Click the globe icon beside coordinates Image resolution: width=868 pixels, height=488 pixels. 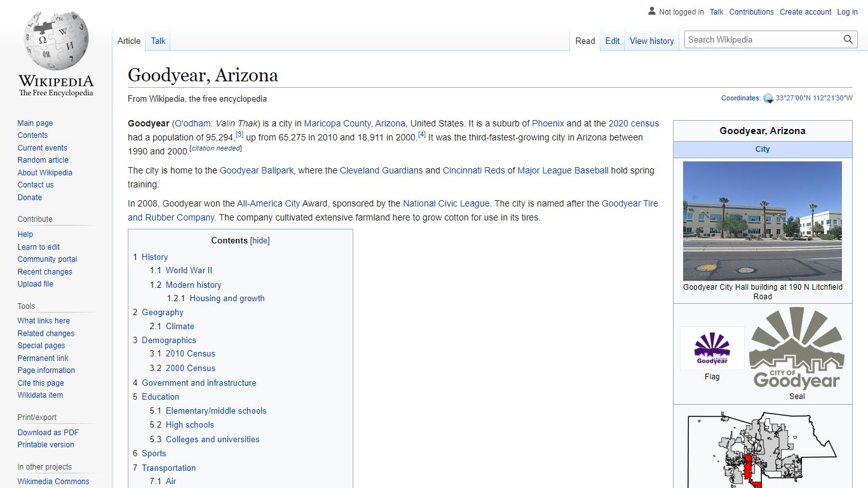tap(768, 98)
